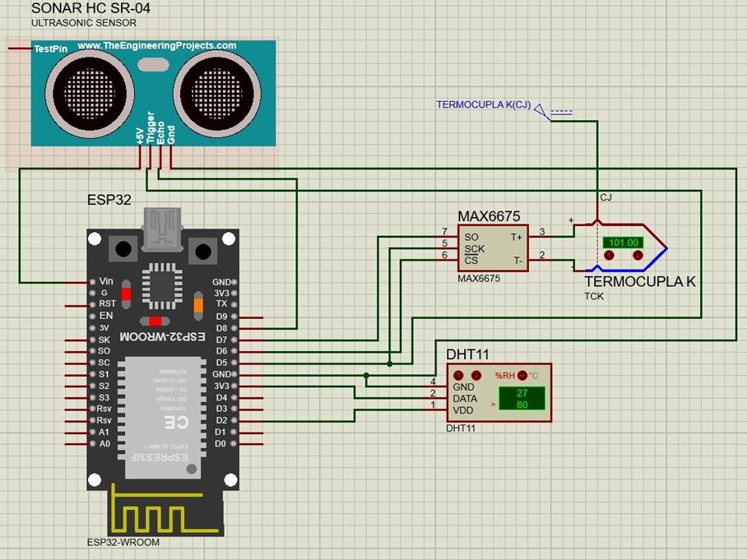Click the horizontal red LED above ESP32-WROOM text
This screenshot has width=747, height=560.
pyautogui.click(x=155, y=321)
